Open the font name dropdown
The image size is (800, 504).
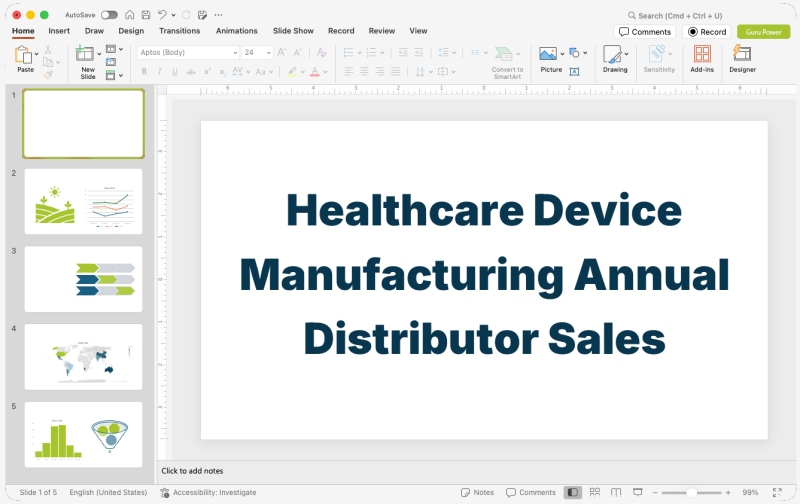pos(235,53)
